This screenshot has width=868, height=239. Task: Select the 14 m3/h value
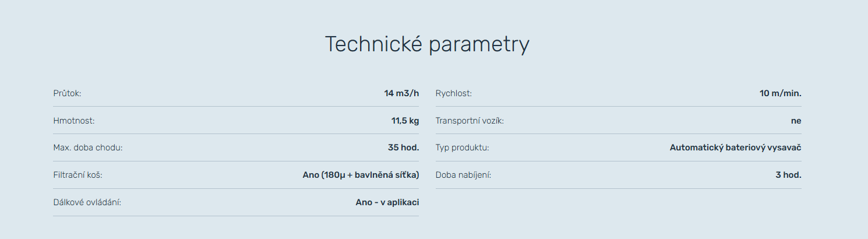[x=401, y=93]
